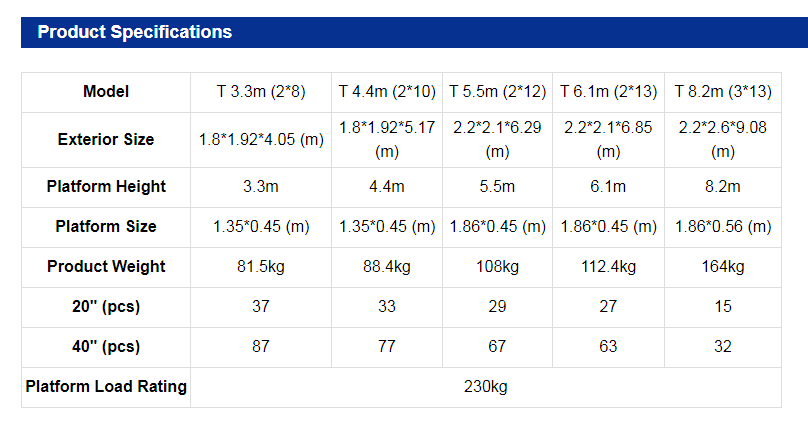The width and height of the screenshot is (808, 422).
Task: Click the 20" (pcs) row label
Action: 106,307
